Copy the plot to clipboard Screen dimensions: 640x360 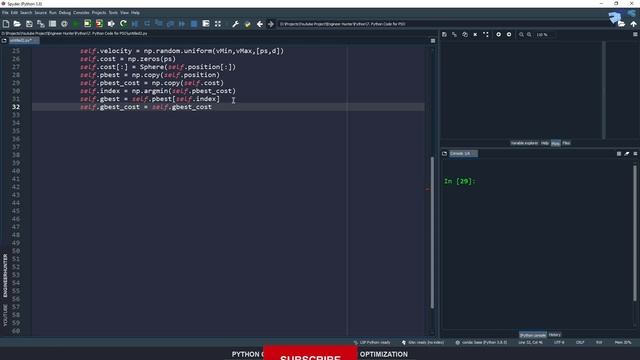(x=465, y=35)
